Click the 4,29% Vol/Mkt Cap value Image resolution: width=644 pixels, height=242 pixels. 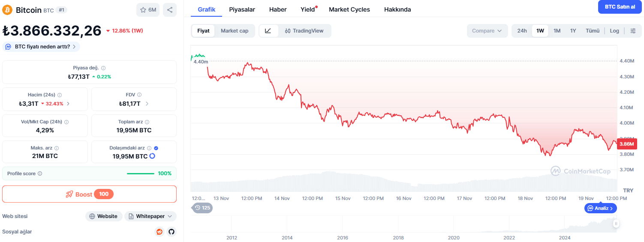click(x=45, y=130)
